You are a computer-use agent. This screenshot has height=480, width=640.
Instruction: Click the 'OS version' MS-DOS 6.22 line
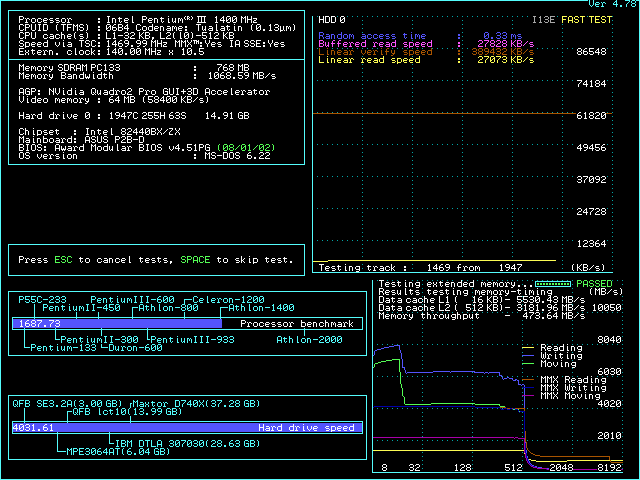(x=144, y=156)
